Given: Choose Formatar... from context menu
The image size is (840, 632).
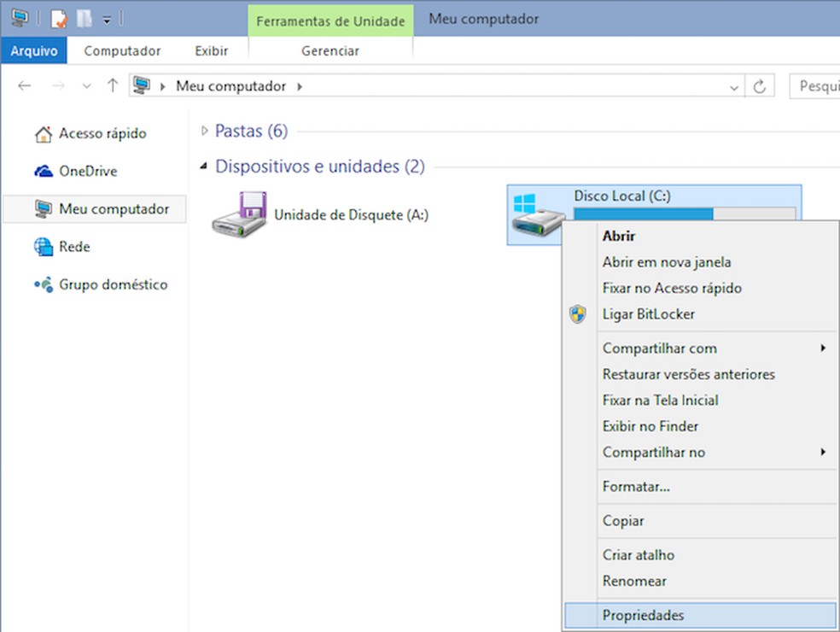Looking at the screenshot, I should (x=700, y=487).
